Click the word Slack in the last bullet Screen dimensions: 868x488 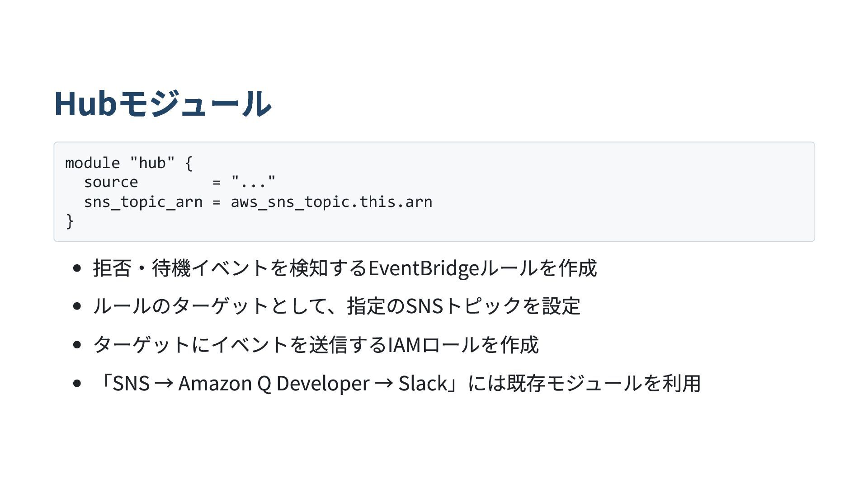[x=423, y=383]
